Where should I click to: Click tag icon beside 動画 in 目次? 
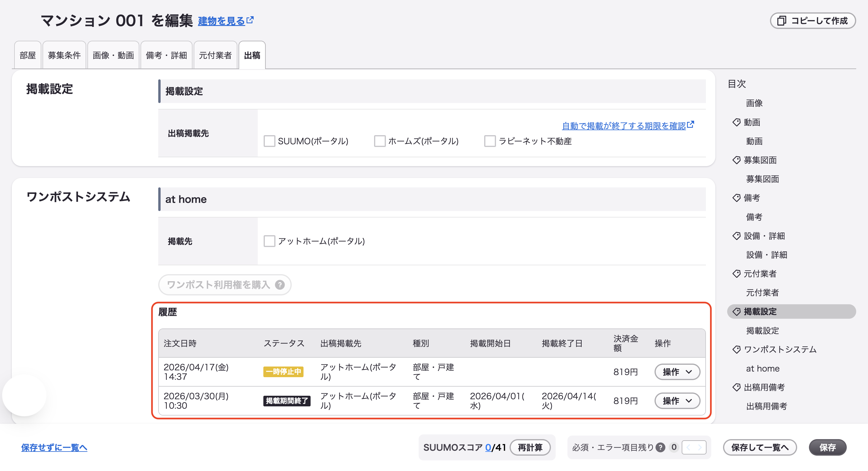[737, 122]
